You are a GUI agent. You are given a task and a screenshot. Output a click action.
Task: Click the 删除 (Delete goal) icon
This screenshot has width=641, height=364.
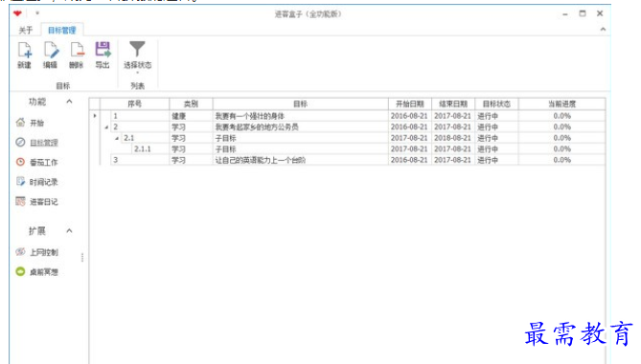click(x=77, y=50)
